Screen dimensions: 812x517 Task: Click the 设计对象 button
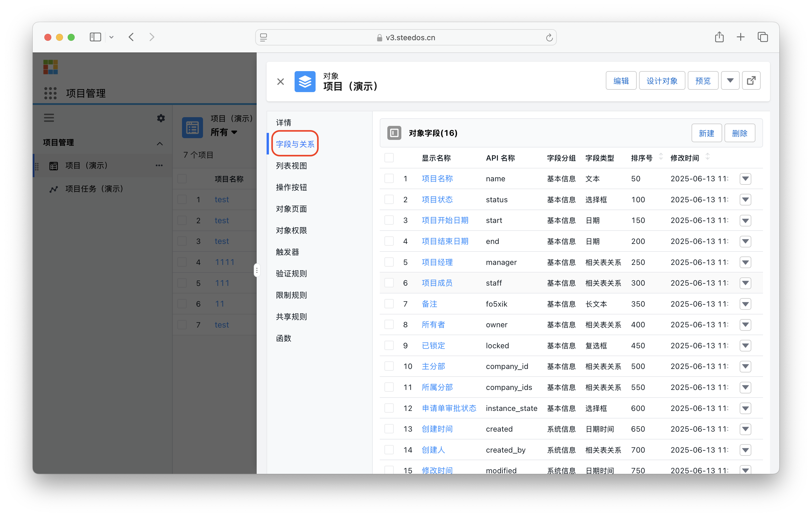coord(661,80)
